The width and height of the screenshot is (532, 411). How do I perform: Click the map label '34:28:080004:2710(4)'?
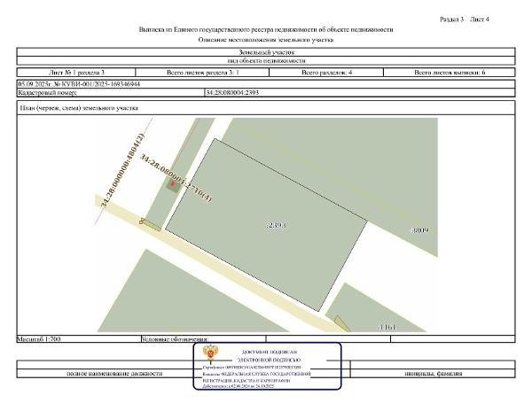(x=176, y=178)
